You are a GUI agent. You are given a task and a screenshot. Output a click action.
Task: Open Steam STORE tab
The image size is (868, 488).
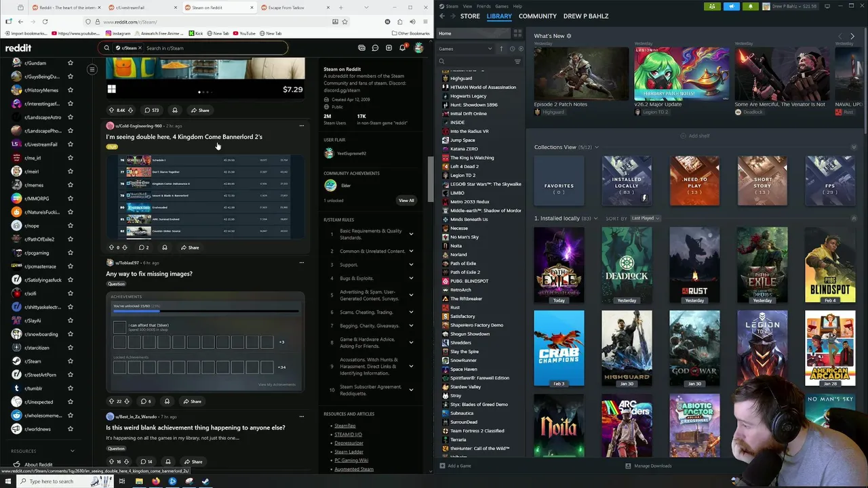click(470, 16)
